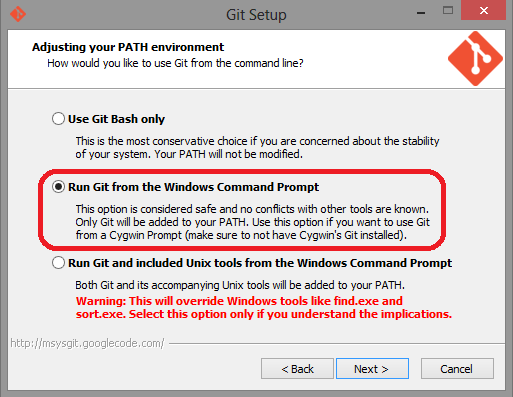The height and width of the screenshot is (397, 513).
Task: Click 'Both Git and its accompanying Unix tools' text
Action: [x=240, y=285]
